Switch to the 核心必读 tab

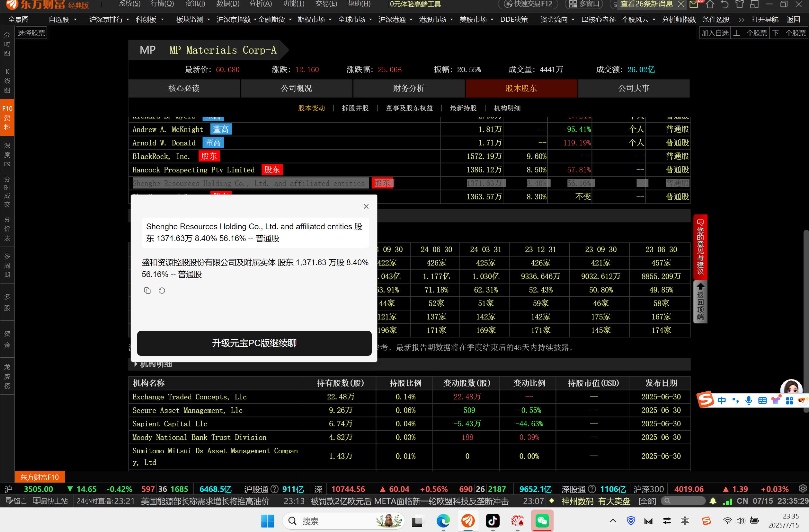point(184,88)
